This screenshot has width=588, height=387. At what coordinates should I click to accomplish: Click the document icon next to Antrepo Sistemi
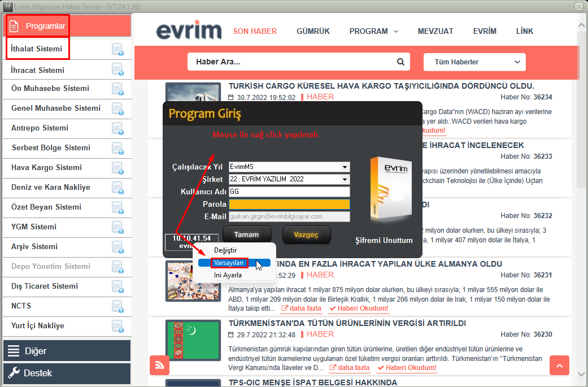(117, 128)
